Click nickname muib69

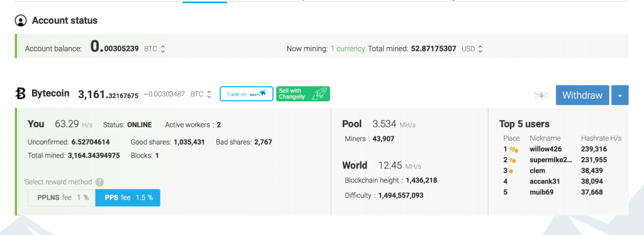[x=541, y=192]
